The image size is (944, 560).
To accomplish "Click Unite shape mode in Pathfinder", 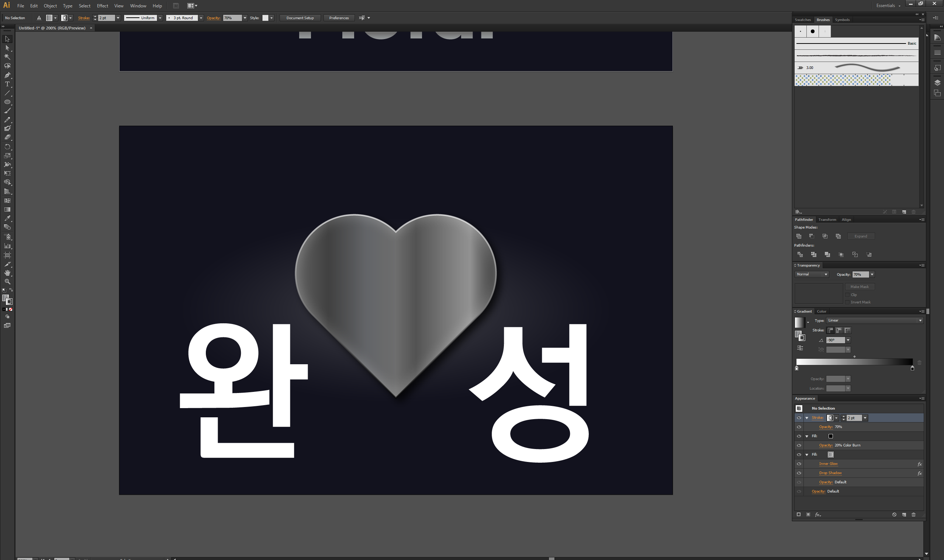I will pyautogui.click(x=799, y=236).
